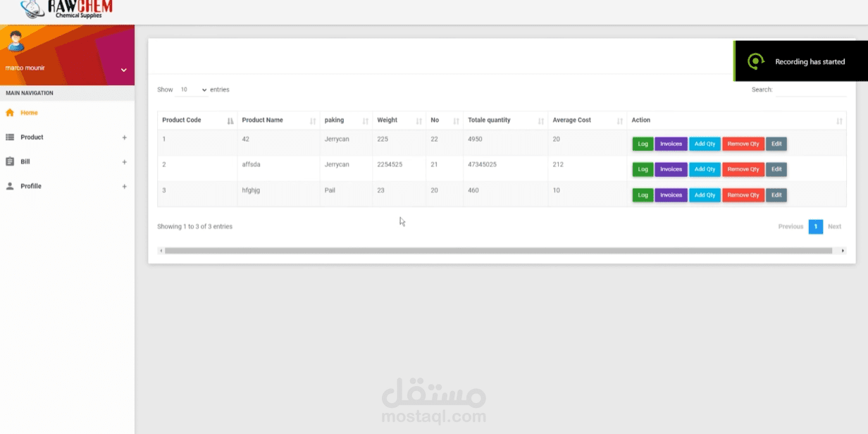868x434 pixels.
Task: Click the recording status circle icon
Action: point(755,61)
